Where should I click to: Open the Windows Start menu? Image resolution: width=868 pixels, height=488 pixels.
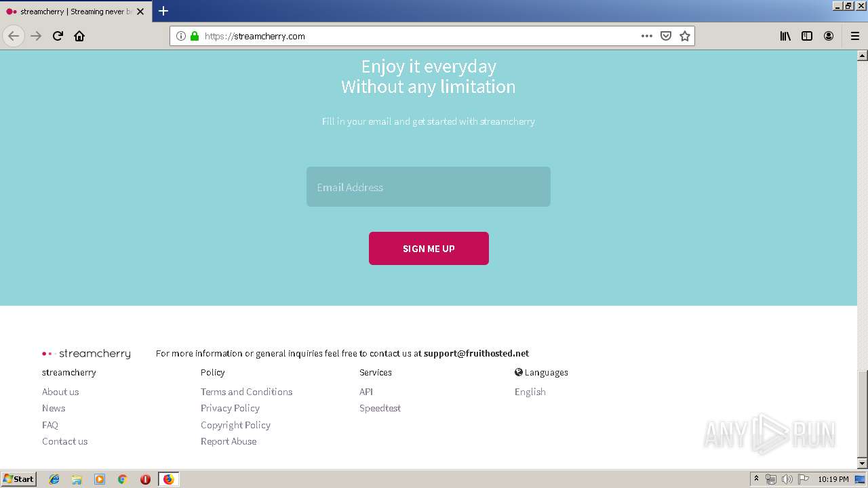point(19,479)
